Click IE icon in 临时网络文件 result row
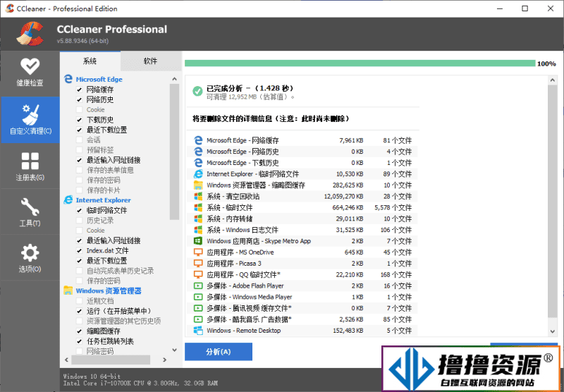The height and width of the screenshot is (392, 564). (198, 173)
